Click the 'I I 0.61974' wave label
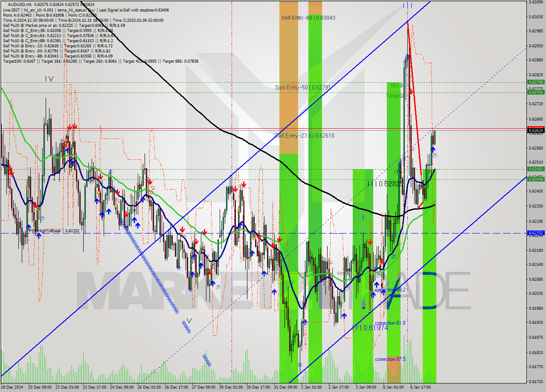Screen dimensions: 546x392 (371, 327)
